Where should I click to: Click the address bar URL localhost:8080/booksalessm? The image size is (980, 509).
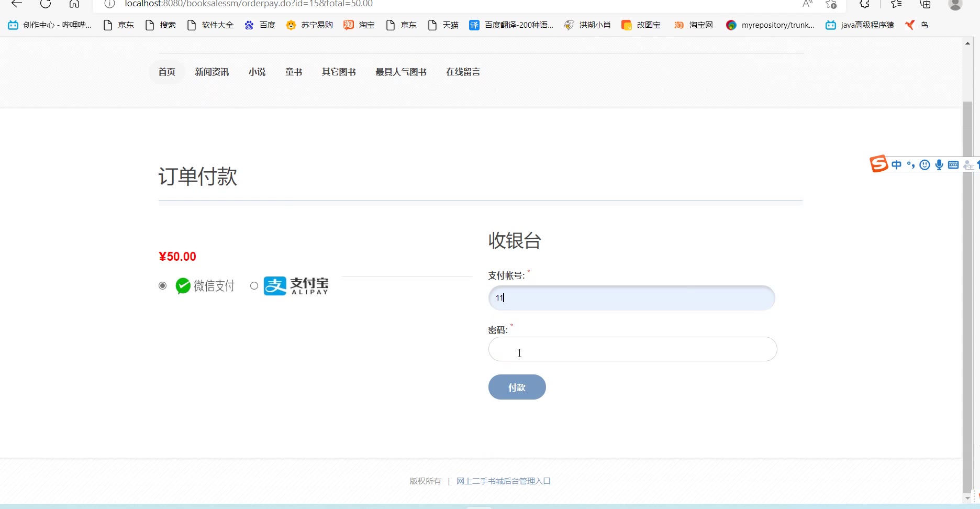pos(249,4)
